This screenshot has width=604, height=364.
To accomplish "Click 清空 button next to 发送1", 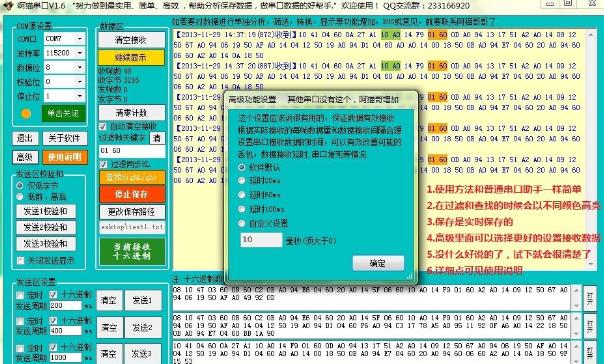I will pos(109,300).
